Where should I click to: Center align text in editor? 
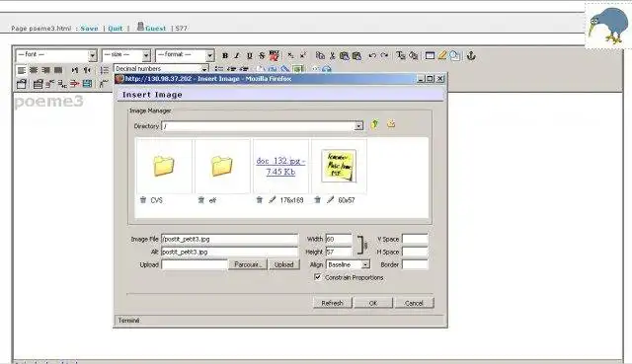pyautogui.click(x=34, y=70)
